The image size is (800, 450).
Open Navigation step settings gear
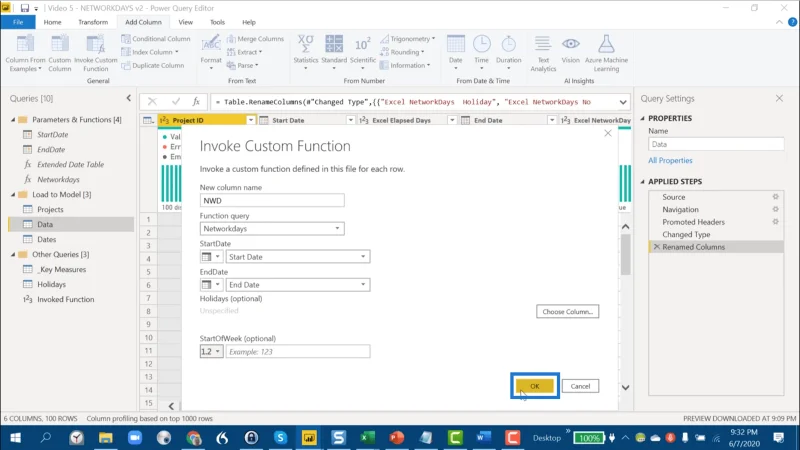click(x=776, y=209)
